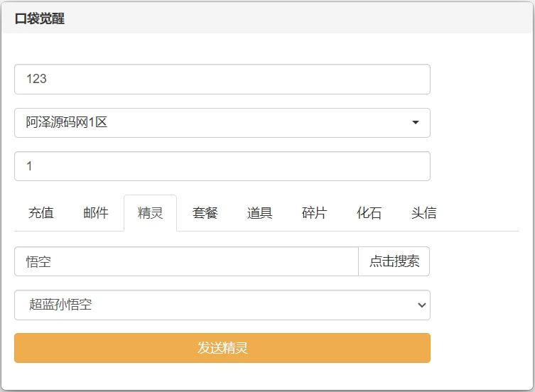Screen dimensions: 535x392
Task: Select the 化石 tab
Action: [369, 213]
